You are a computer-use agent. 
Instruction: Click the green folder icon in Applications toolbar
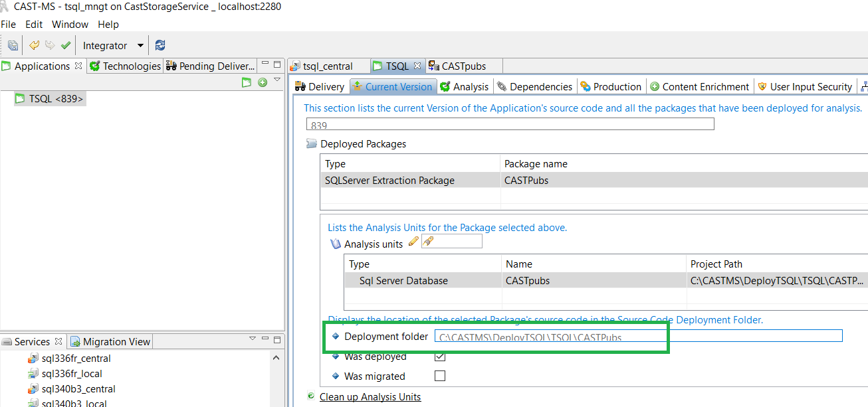247,82
